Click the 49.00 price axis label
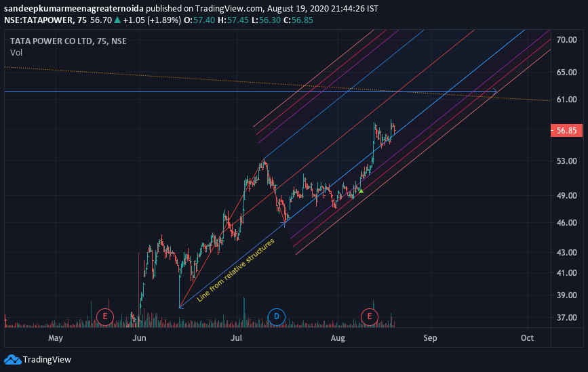The width and height of the screenshot is (588, 372). 566,196
